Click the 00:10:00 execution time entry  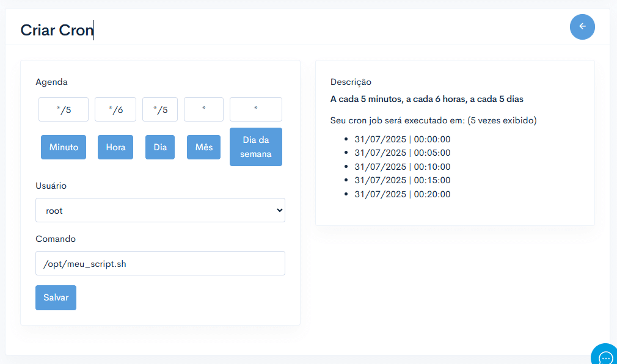click(x=402, y=167)
